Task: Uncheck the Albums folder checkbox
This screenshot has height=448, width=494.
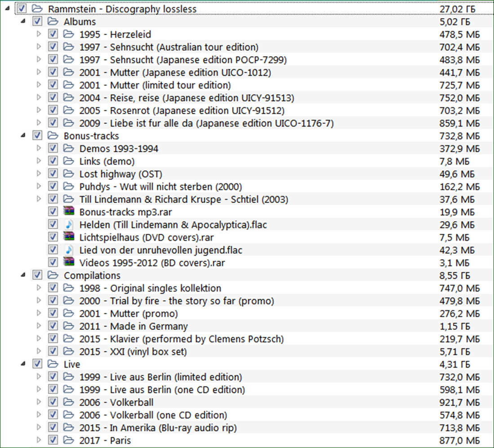Action: click(x=37, y=22)
